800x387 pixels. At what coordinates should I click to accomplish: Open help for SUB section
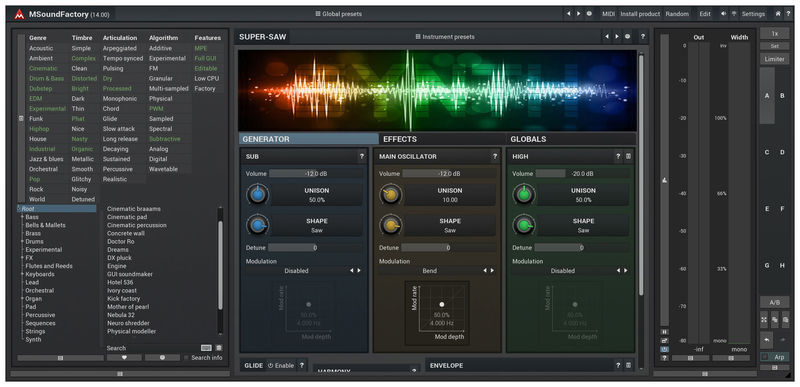coord(362,157)
